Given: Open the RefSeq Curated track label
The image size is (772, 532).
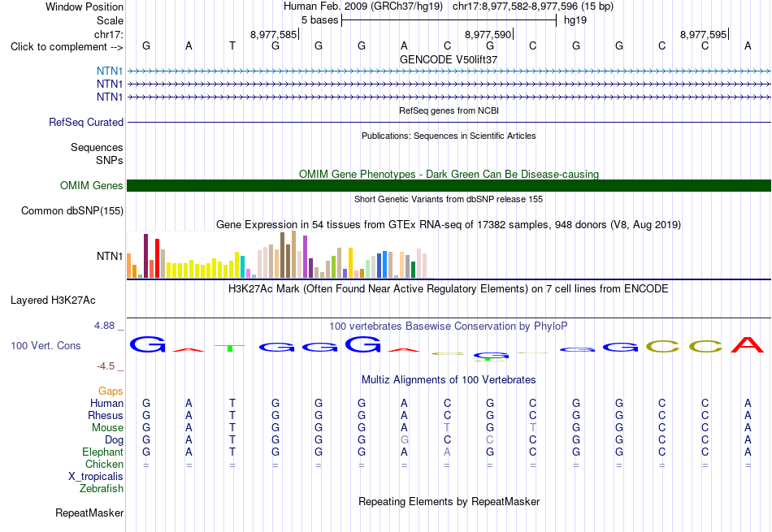Looking at the screenshot, I should click(x=86, y=122).
